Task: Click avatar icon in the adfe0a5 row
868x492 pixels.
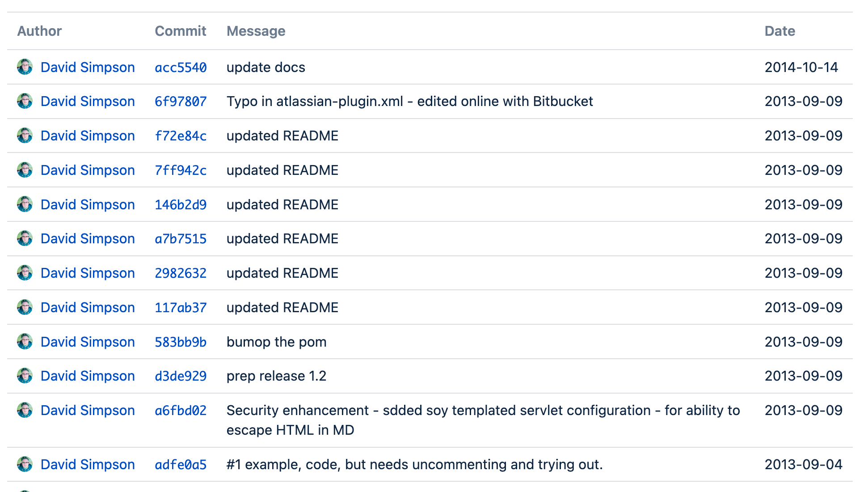Action: tap(25, 464)
